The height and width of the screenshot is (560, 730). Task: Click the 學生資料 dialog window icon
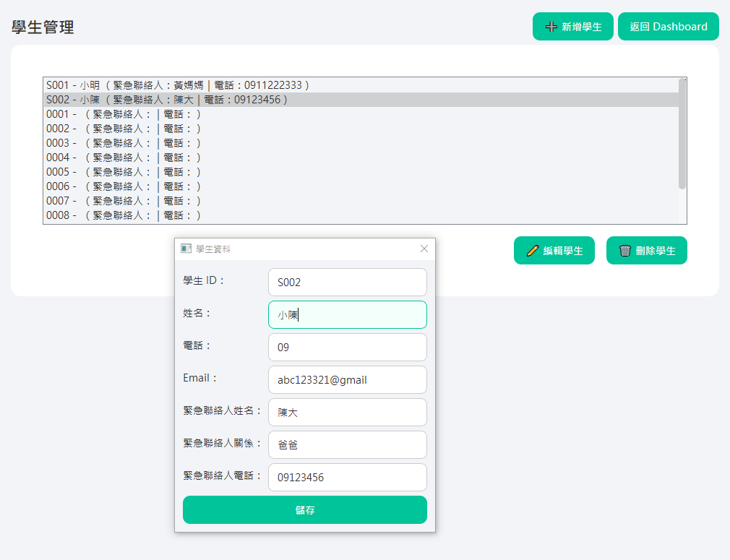pyautogui.click(x=186, y=249)
